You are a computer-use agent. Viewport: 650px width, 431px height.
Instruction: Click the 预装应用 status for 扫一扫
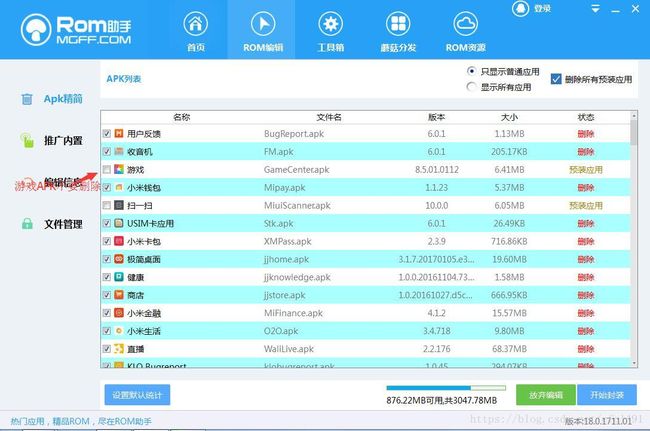click(586, 205)
